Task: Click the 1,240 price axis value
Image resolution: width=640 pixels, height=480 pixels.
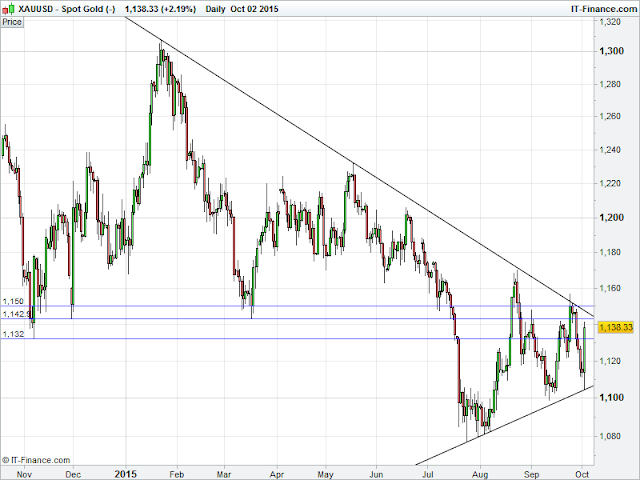Action: (x=609, y=150)
